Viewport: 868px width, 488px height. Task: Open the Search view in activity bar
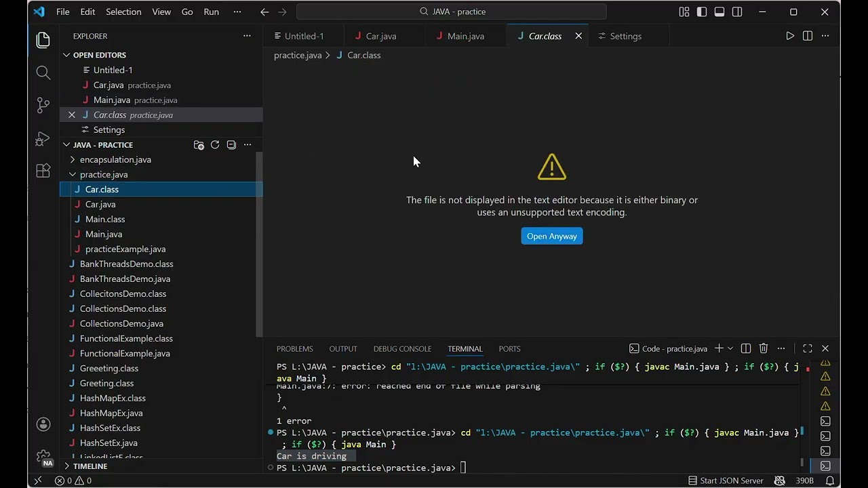pyautogui.click(x=43, y=73)
